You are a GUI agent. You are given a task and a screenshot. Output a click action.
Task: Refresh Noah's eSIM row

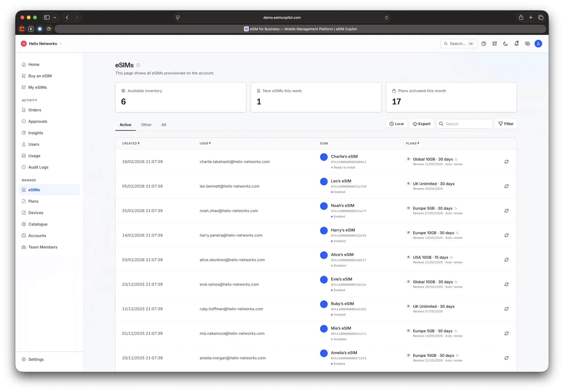(x=506, y=211)
